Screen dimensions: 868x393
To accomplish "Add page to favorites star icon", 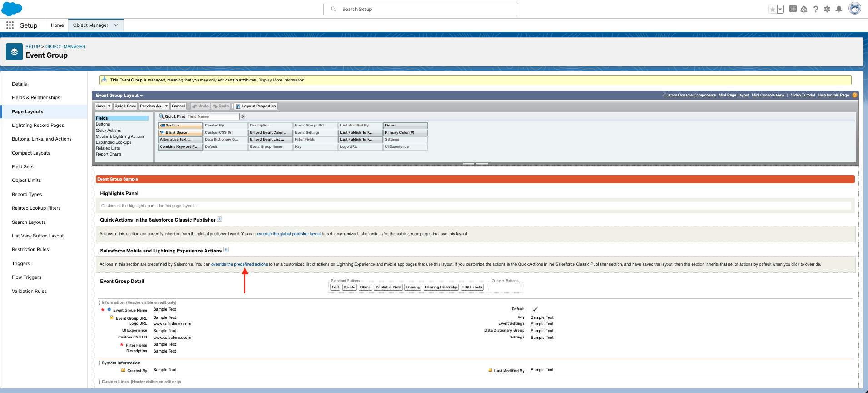I will click(773, 9).
